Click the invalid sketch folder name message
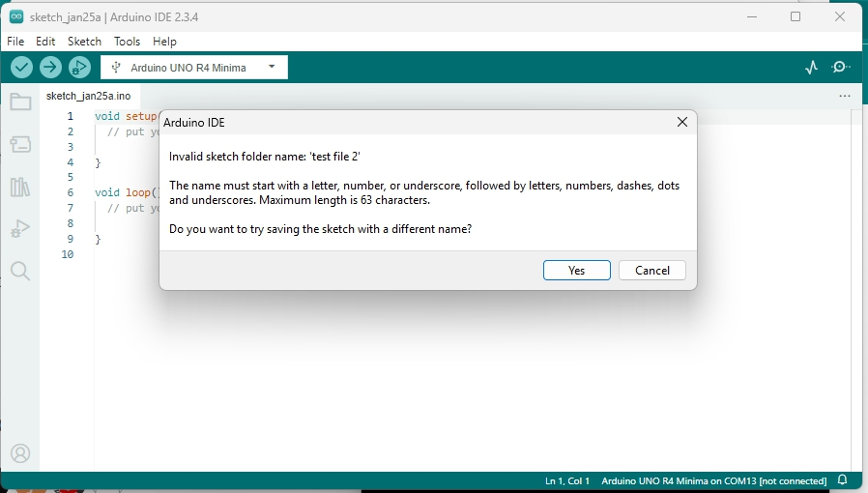 (265, 157)
